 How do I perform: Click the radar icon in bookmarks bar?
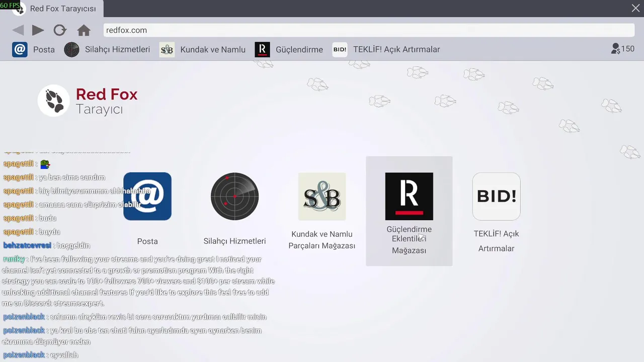coord(71,49)
